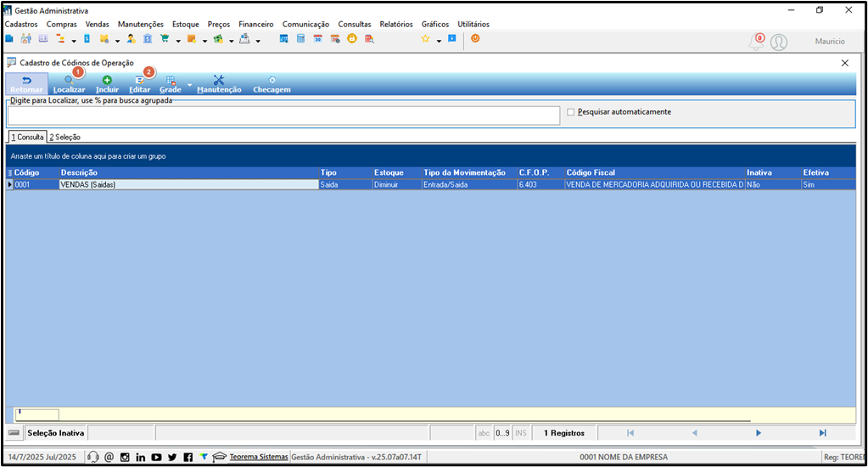Viewport: 868px width, 467px height.
Task: Toggle Pesquisar automaticamente checkbox
Action: point(571,112)
